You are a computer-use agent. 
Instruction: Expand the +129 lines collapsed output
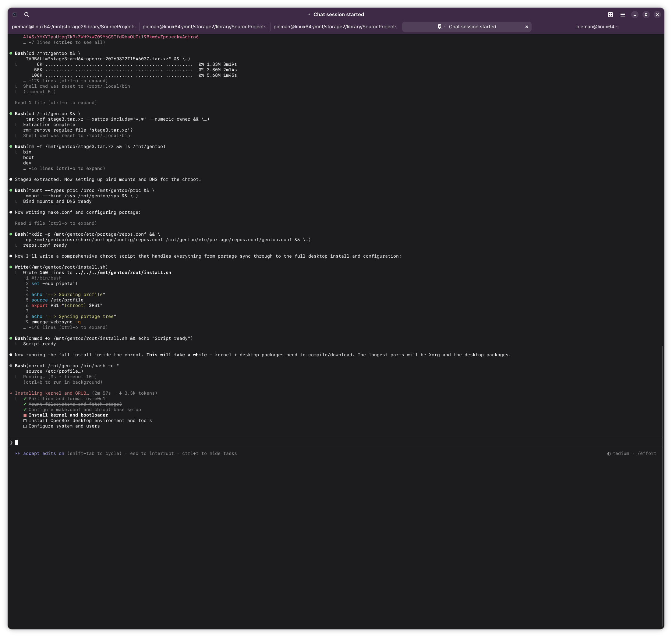[x=65, y=81]
